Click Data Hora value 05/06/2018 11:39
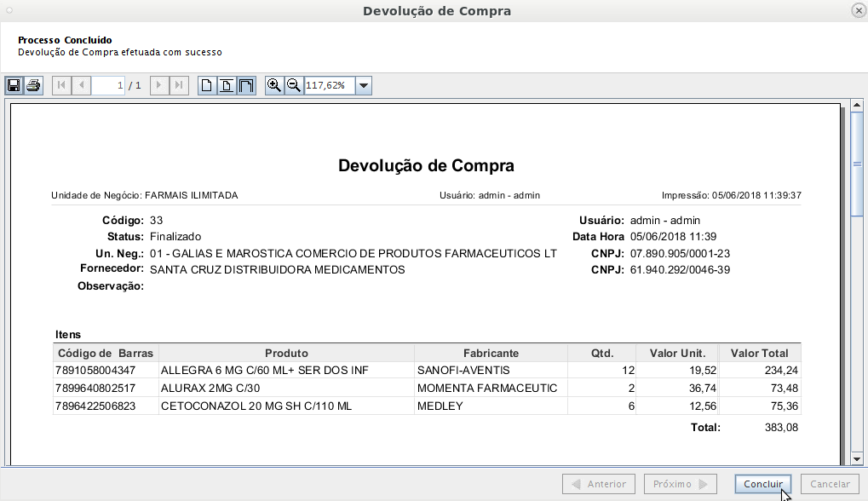This screenshot has height=501, width=868. (x=673, y=236)
